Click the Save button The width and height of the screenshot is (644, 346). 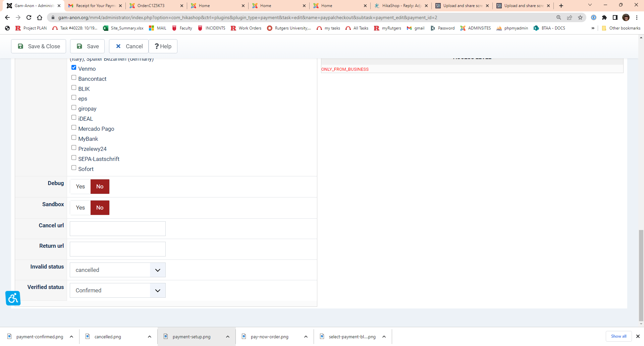pyautogui.click(x=87, y=46)
